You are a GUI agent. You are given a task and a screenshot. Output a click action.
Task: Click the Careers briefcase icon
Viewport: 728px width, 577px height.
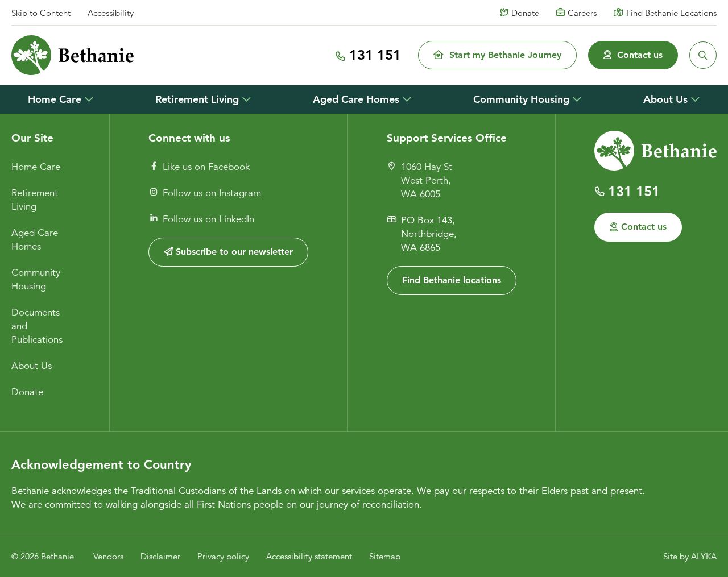(x=560, y=13)
